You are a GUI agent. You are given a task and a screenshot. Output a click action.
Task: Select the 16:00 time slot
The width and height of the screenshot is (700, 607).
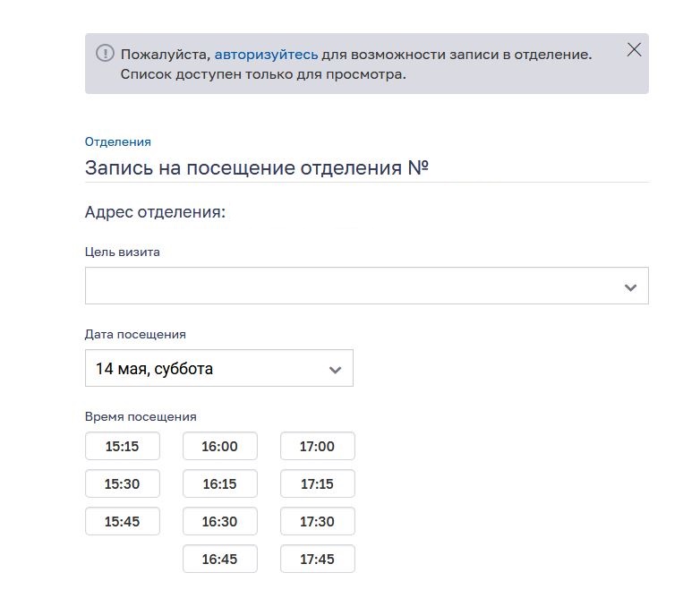(220, 446)
